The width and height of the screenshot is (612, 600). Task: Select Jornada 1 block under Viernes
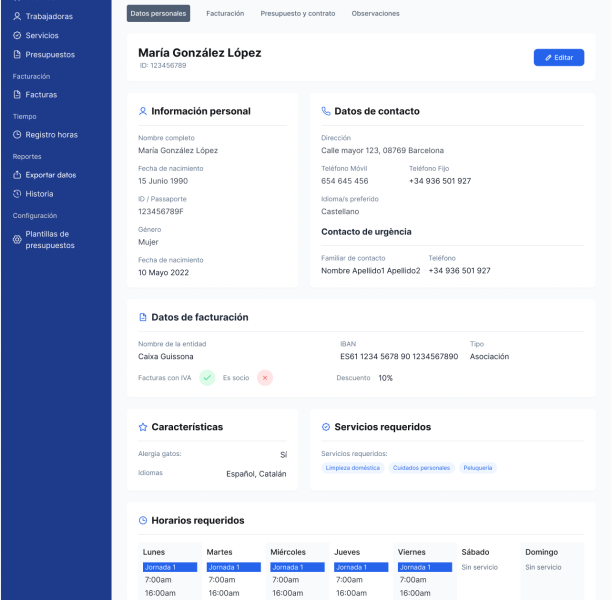[x=424, y=567]
